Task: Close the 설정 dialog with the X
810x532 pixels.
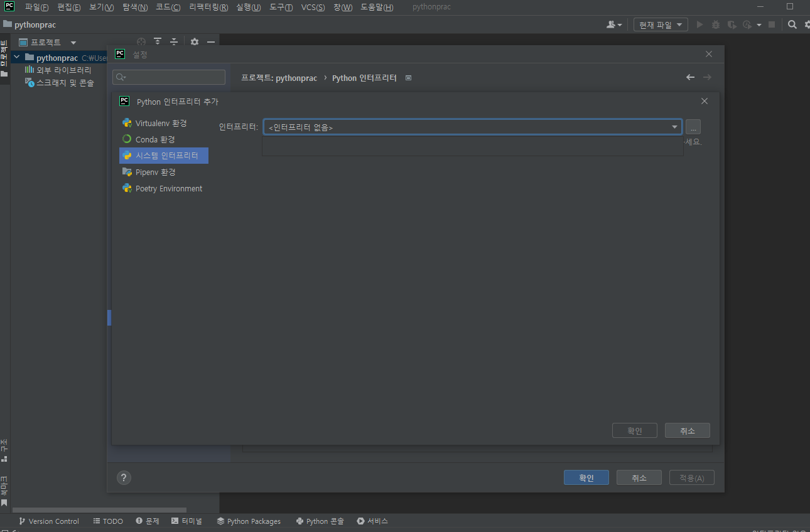Action: click(x=709, y=54)
